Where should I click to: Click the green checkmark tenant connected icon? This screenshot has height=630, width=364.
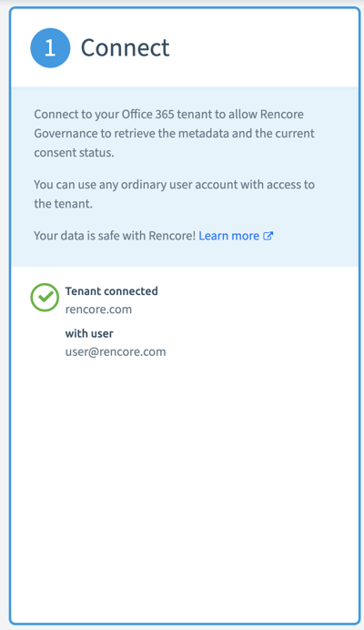(x=45, y=298)
